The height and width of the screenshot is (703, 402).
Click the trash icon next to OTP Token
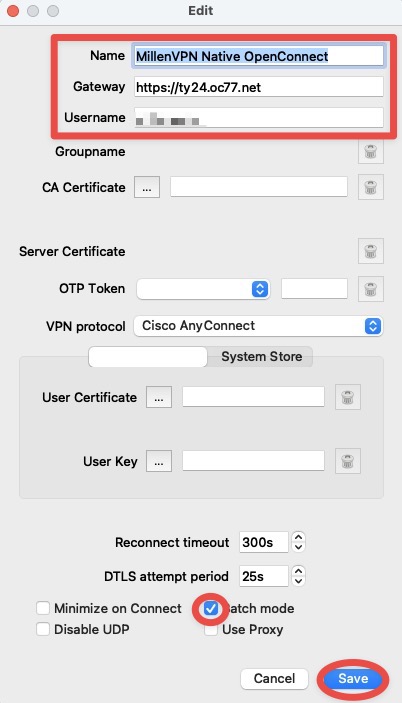[x=370, y=289]
